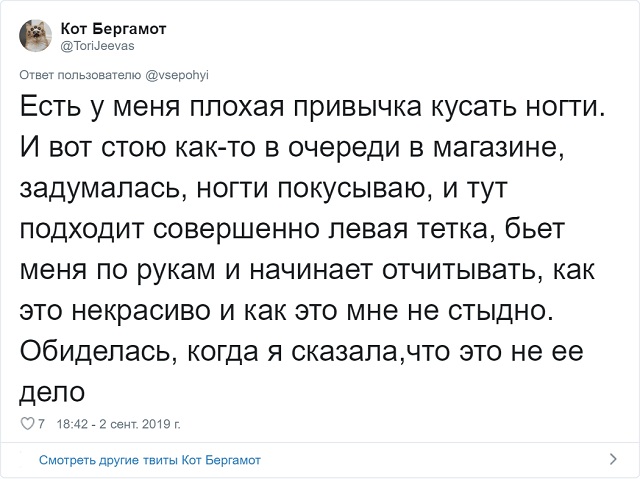
Task: Open the 18:42 - 2 сент. 2019 timestamp
Action: [x=118, y=425]
